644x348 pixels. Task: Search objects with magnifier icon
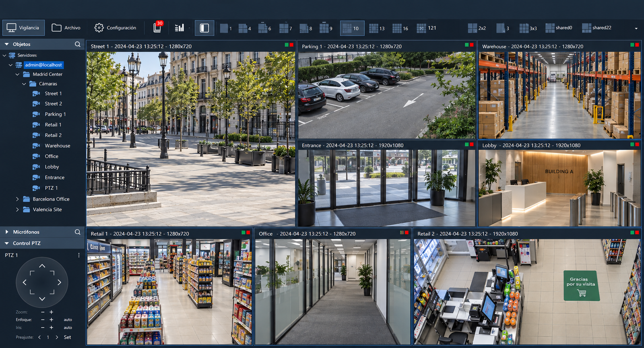coord(78,44)
